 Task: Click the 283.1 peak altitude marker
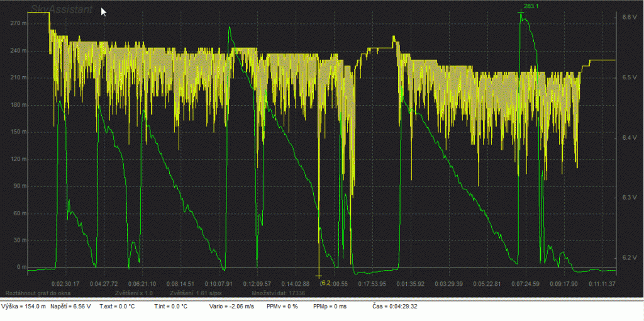click(x=532, y=6)
